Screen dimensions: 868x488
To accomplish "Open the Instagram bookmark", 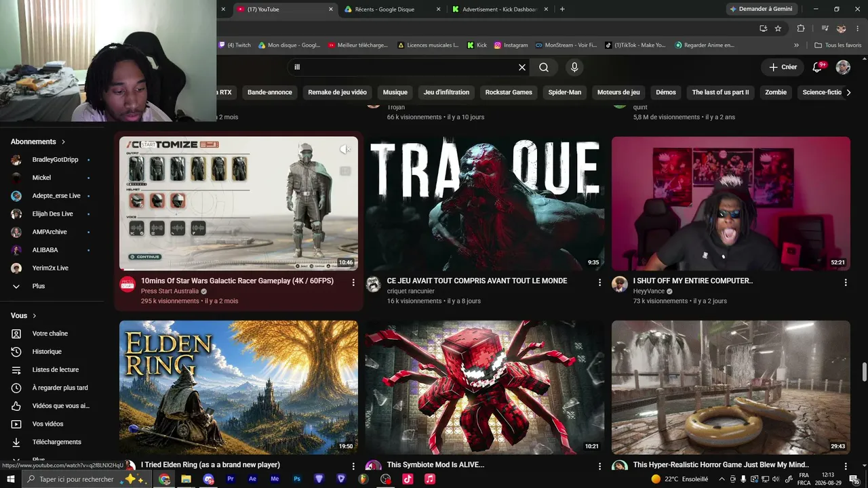I will click(511, 45).
